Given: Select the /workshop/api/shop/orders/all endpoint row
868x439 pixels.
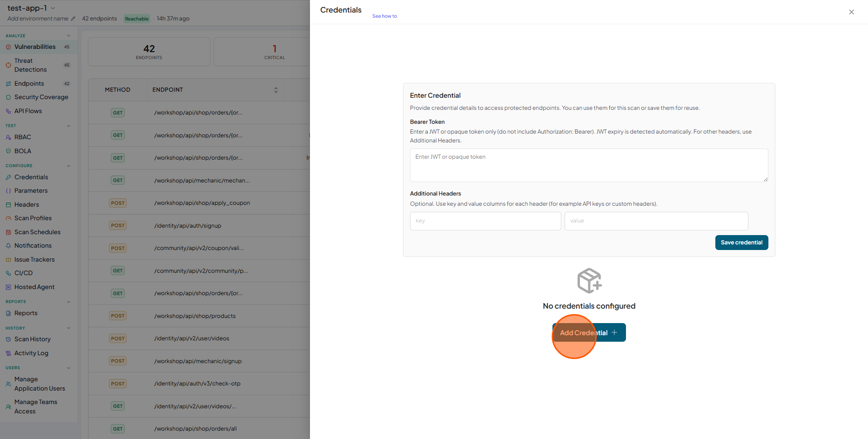Looking at the screenshot, I should coord(199,429).
